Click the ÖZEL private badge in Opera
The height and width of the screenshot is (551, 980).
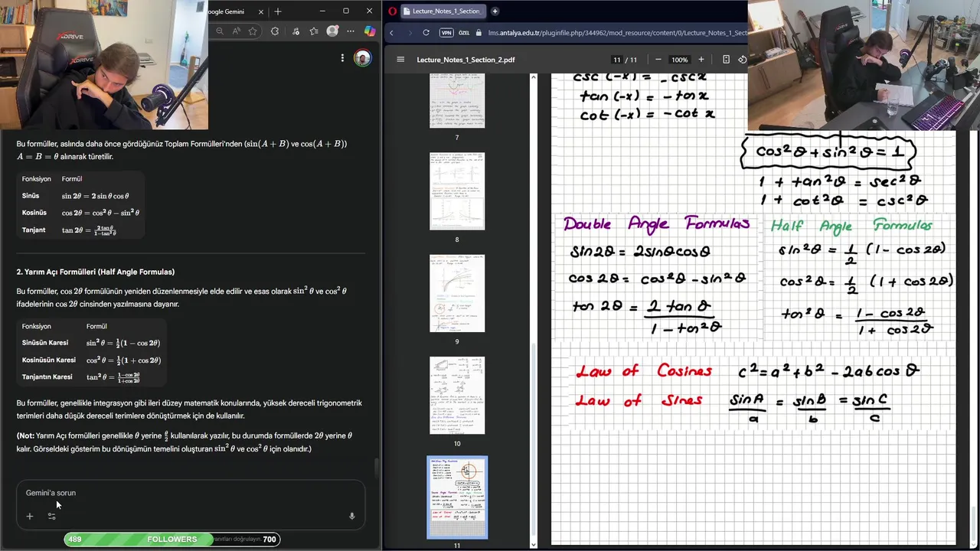pos(464,33)
